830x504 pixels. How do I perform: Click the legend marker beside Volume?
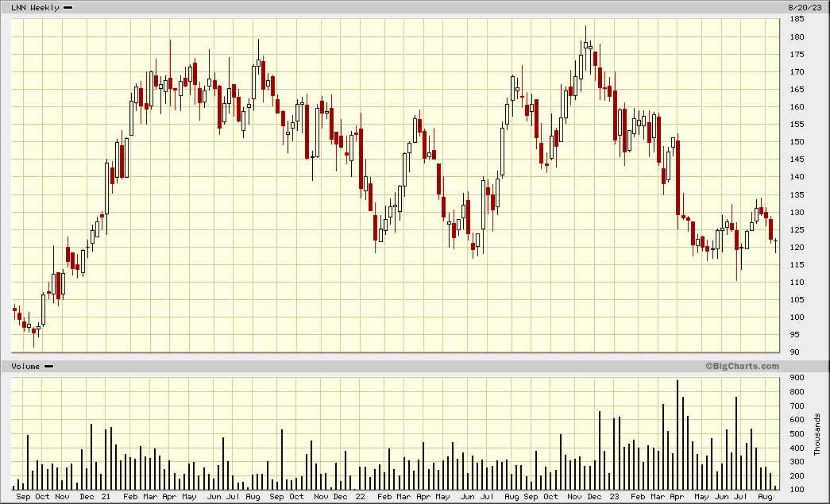click(48, 366)
